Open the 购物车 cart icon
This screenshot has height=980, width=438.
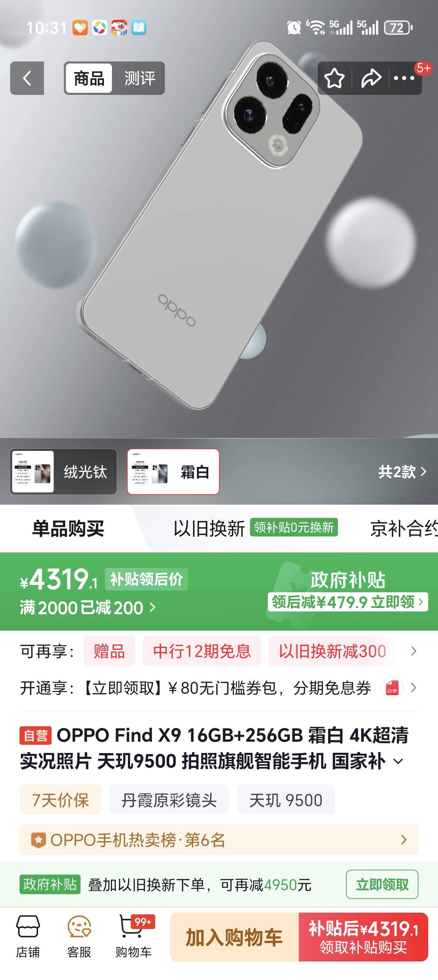(134, 937)
